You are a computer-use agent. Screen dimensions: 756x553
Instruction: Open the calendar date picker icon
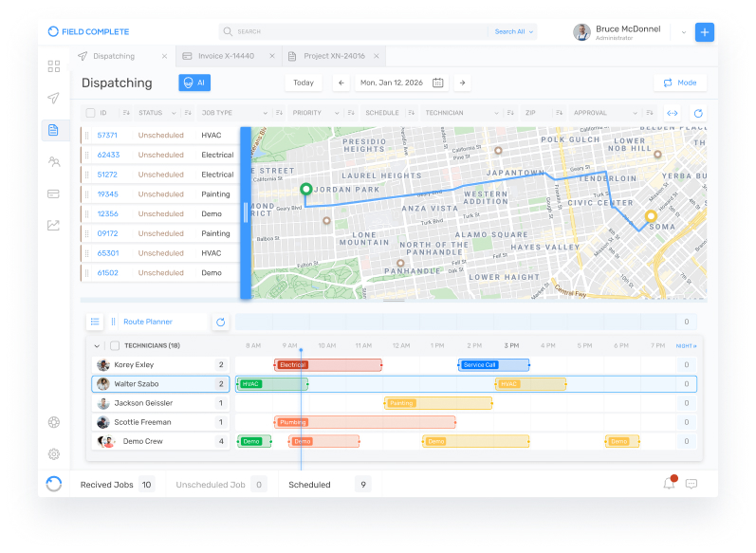(438, 83)
